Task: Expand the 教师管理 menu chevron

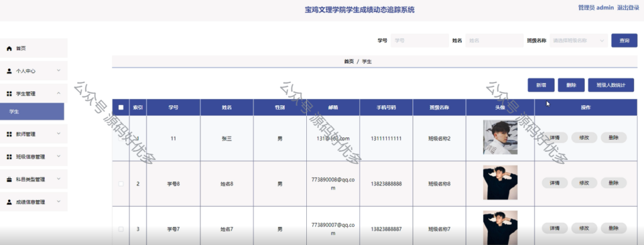Action: (x=58, y=133)
